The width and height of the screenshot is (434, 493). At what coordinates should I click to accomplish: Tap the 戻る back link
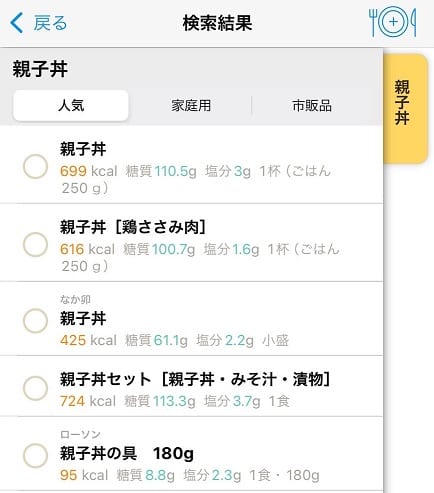(50, 23)
